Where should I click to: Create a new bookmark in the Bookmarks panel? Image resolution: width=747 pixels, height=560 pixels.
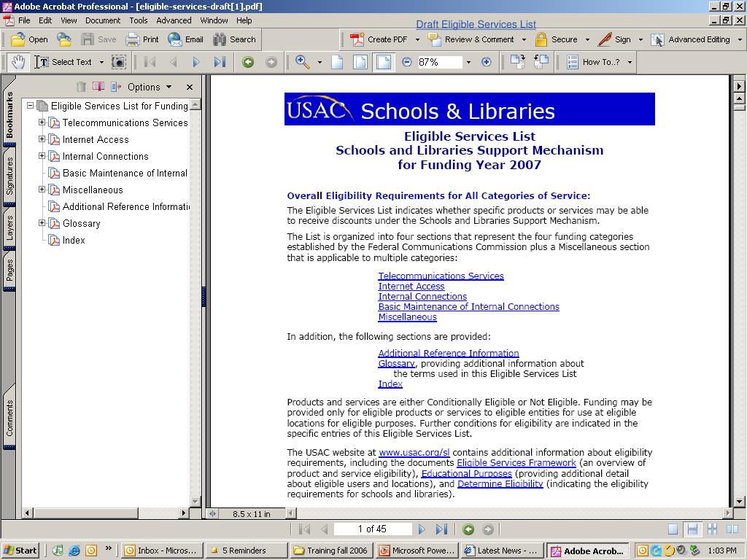tap(98, 87)
